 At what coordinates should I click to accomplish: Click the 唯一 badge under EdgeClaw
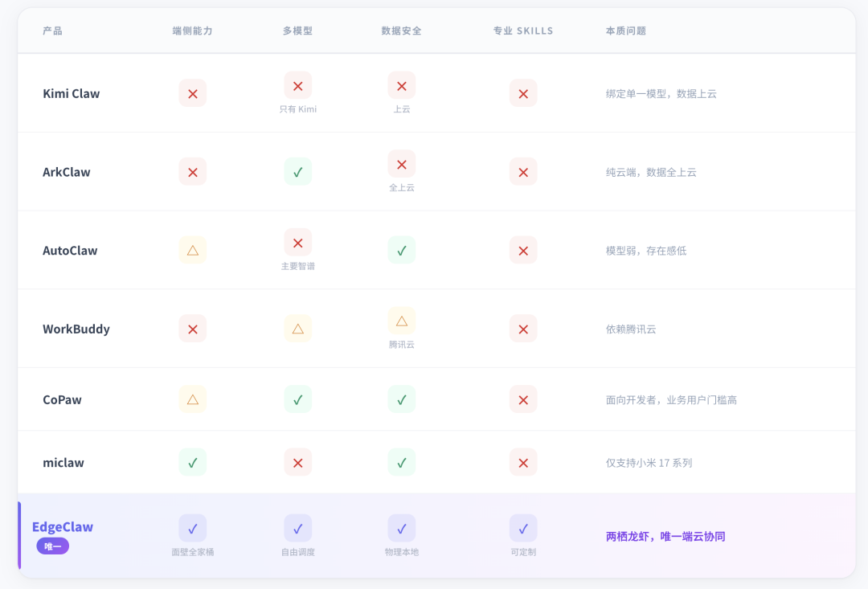pyautogui.click(x=53, y=546)
